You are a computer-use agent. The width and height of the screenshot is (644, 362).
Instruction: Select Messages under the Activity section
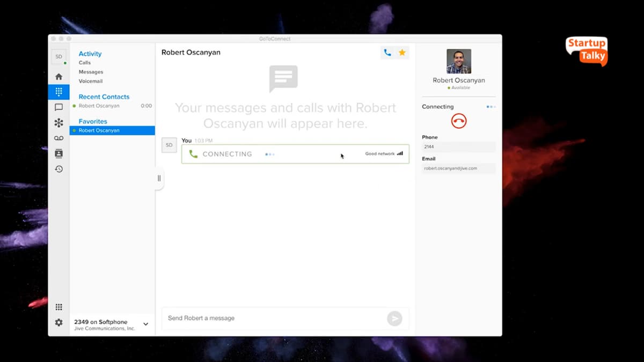coord(90,71)
